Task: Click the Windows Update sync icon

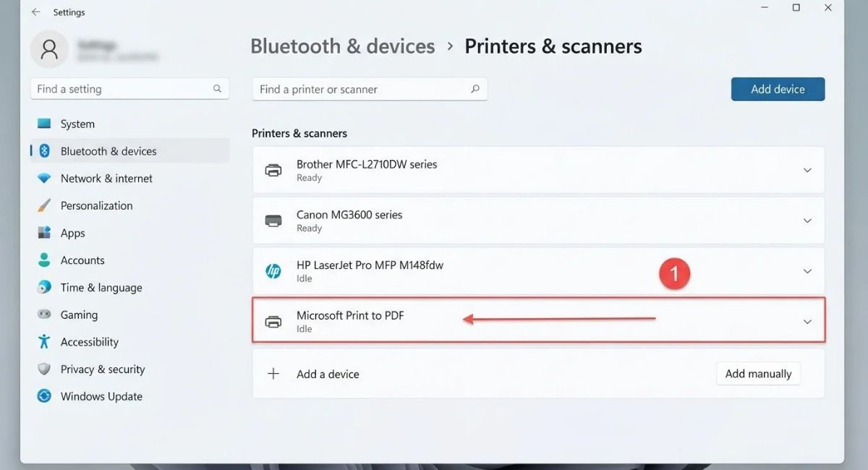Action: click(x=44, y=396)
